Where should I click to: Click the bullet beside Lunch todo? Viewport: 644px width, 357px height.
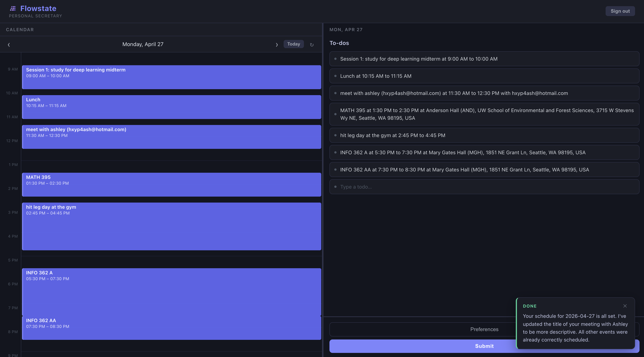[x=335, y=76]
